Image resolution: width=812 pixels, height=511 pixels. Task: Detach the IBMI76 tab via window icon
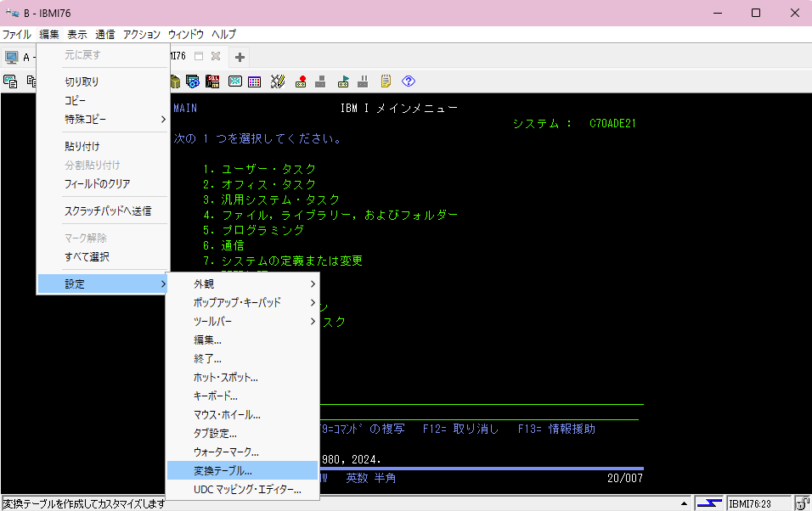(x=199, y=56)
